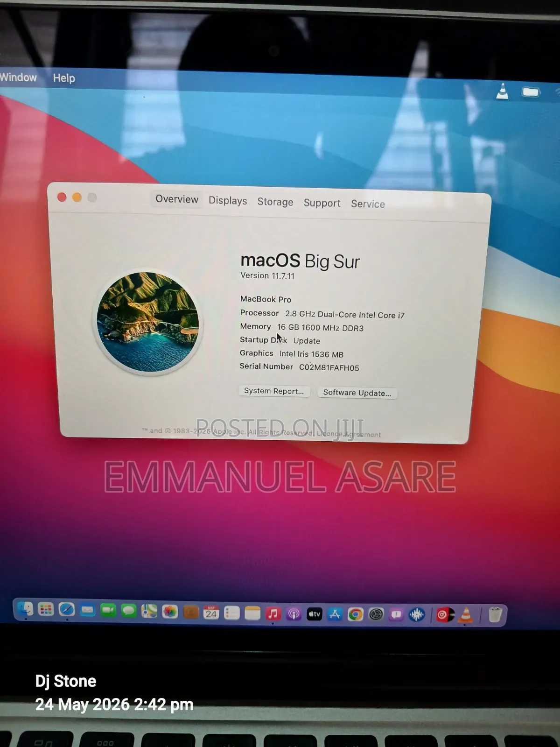The width and height of the screenshot is (560, 747).
Task: Launch the Photos app in dock
Action: 170,612
